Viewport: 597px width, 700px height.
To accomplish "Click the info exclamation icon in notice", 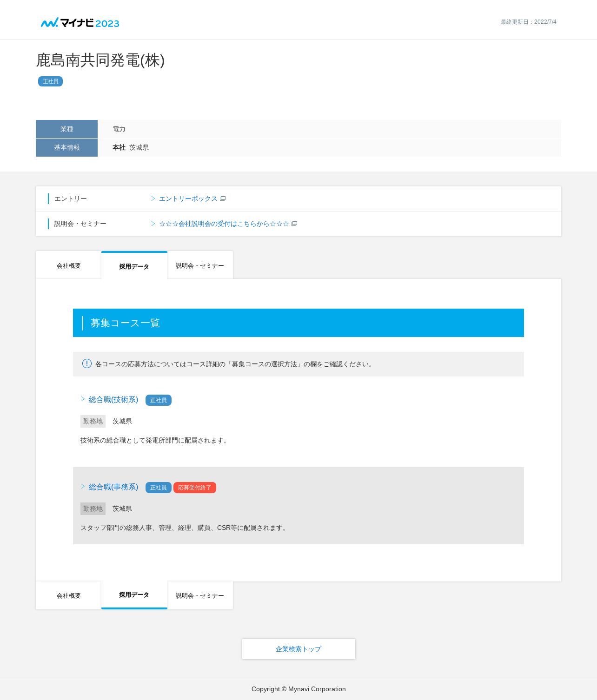I will point(86,363).
